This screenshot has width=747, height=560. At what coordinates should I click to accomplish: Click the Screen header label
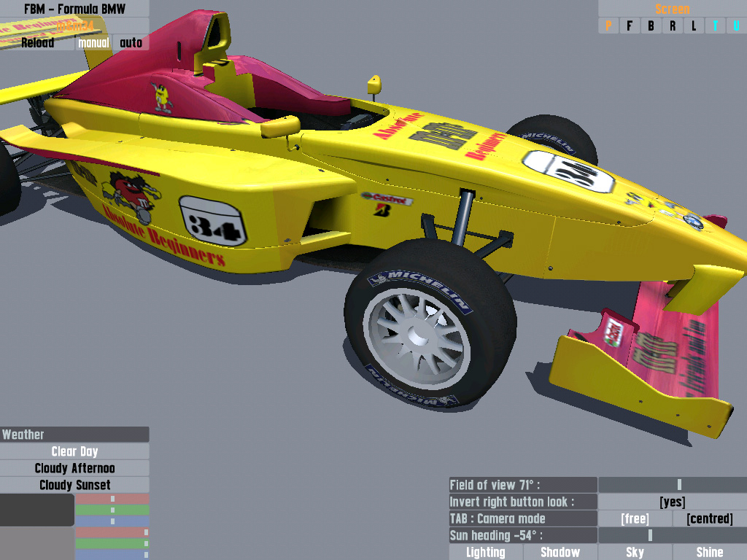(x=672, y=9)
